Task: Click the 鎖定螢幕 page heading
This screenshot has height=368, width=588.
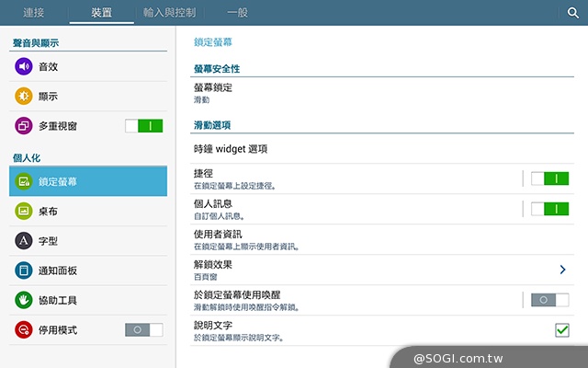Action: [213, 42]
